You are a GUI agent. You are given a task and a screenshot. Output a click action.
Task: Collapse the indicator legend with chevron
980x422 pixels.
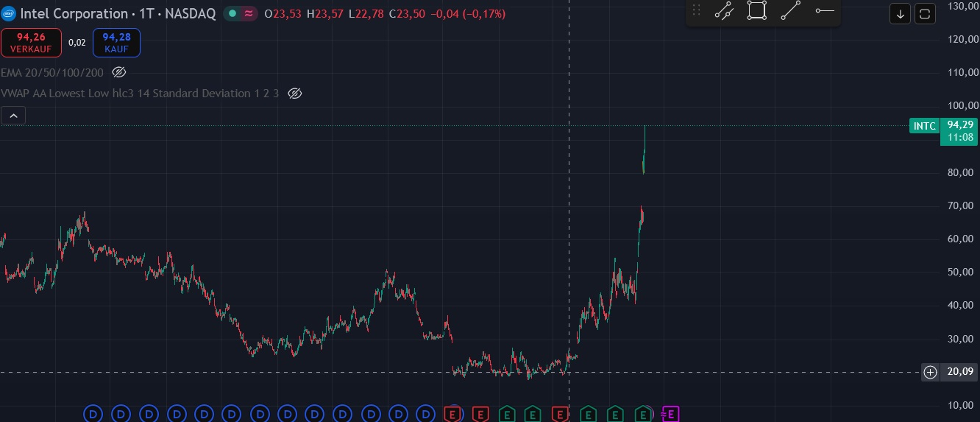click(x=13, y=115)
